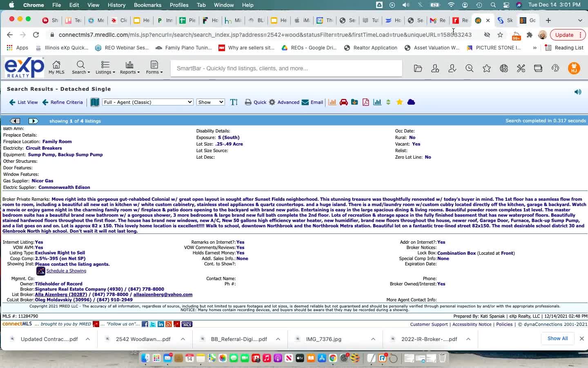This screenshot has width=588, height=368.
Task: Open the Show dropdown
Action: click(211, 102)
